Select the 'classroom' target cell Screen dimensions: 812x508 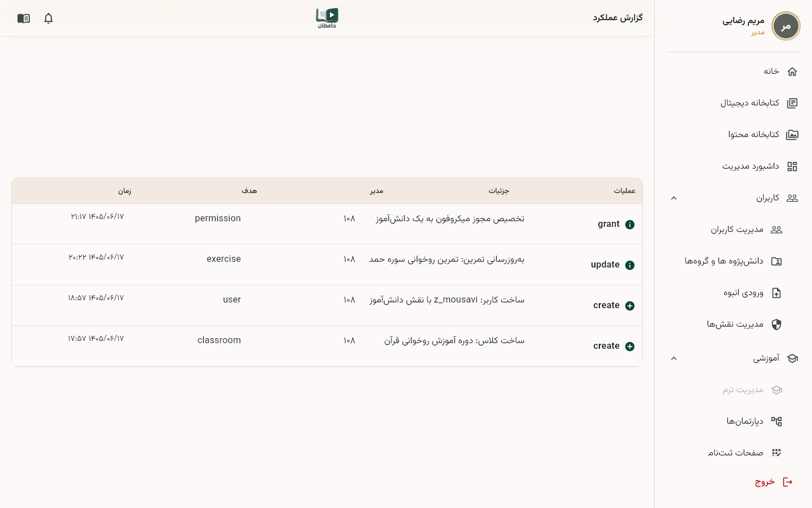[219, 340]
